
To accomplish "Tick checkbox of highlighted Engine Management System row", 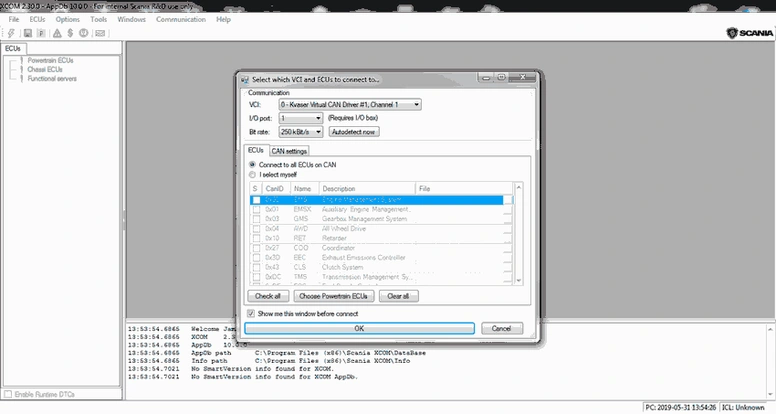I will (256, 200).
